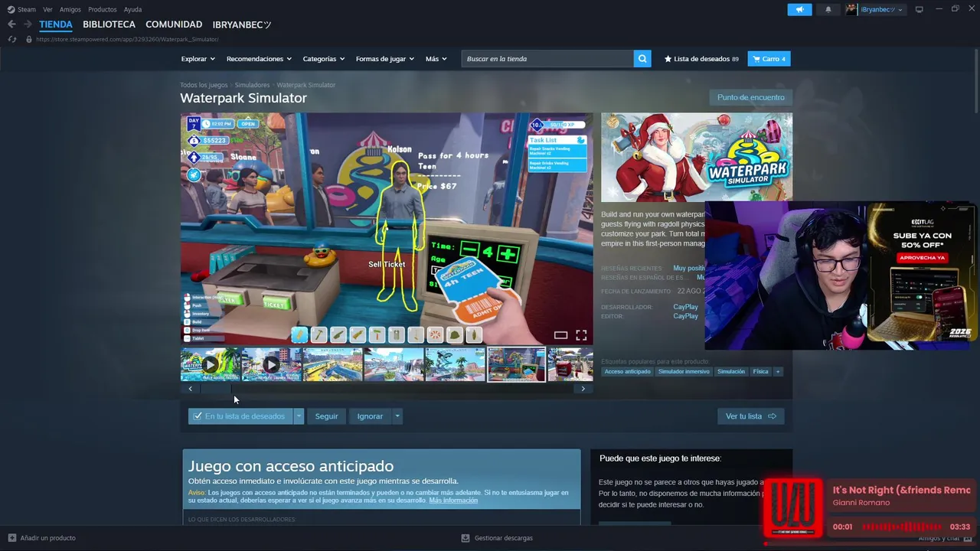This screenshot has width=980, height=551.
Task: Click the padlock security icon
Action: 29,39
